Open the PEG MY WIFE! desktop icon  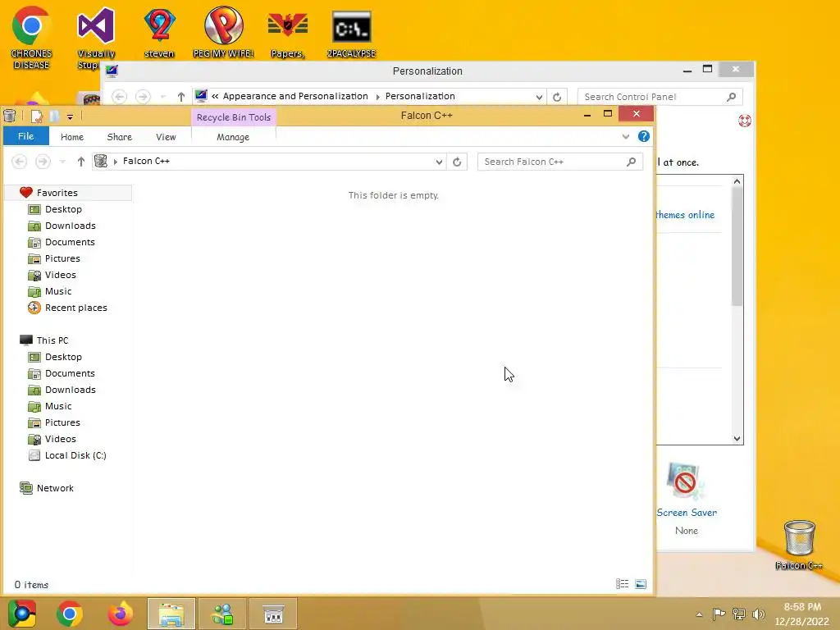click(x=223, y=33)
